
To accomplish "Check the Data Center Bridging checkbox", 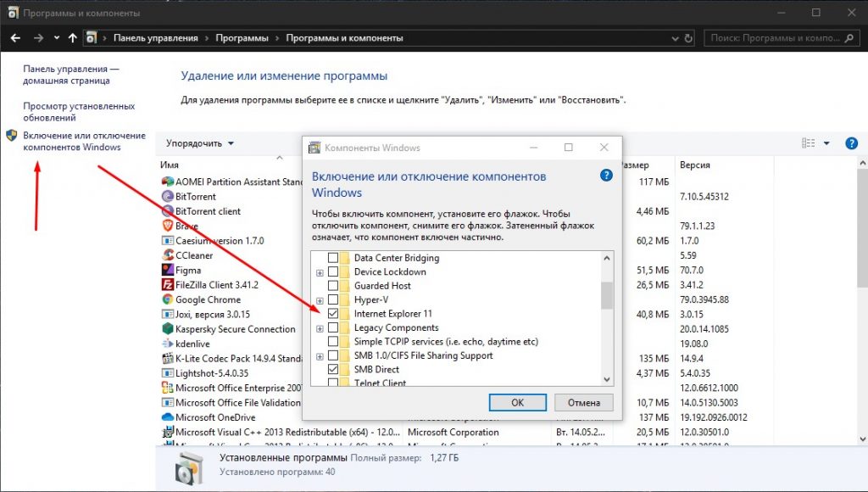I will pos(333,258).
